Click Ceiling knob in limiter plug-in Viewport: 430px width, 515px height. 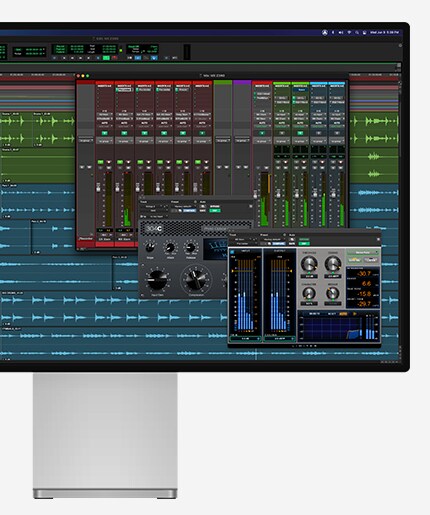pyautogui.click(x=333, y=264)
